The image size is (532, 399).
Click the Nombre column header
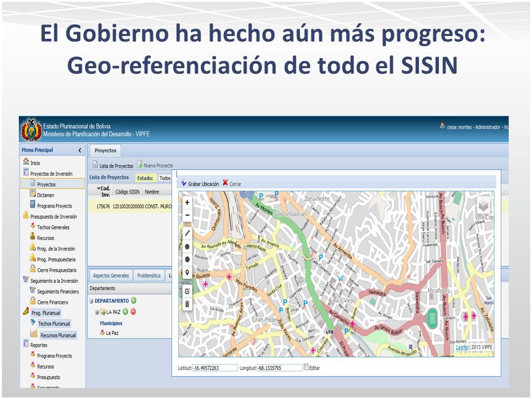(x=152, y=192)
